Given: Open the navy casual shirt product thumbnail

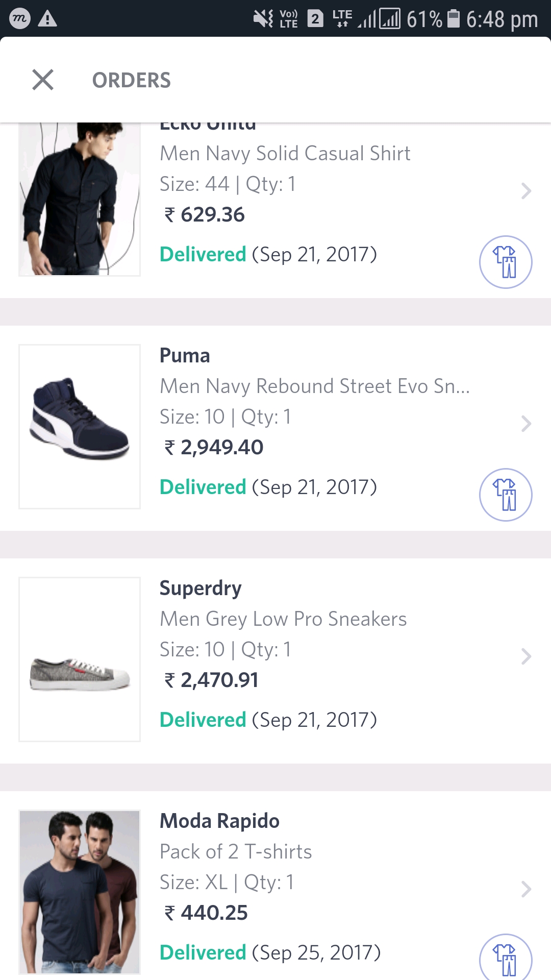Looking at the screenshot, I should click(x=80, y=199).
